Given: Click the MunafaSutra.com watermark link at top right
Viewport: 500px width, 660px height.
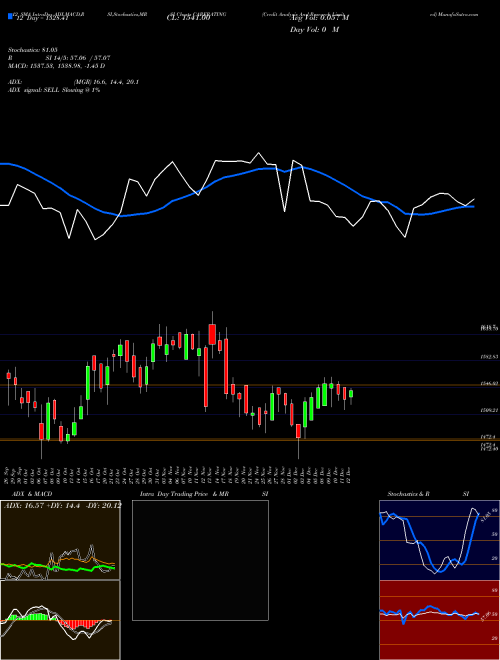Looking at the screenshot, I should [454, 14].
